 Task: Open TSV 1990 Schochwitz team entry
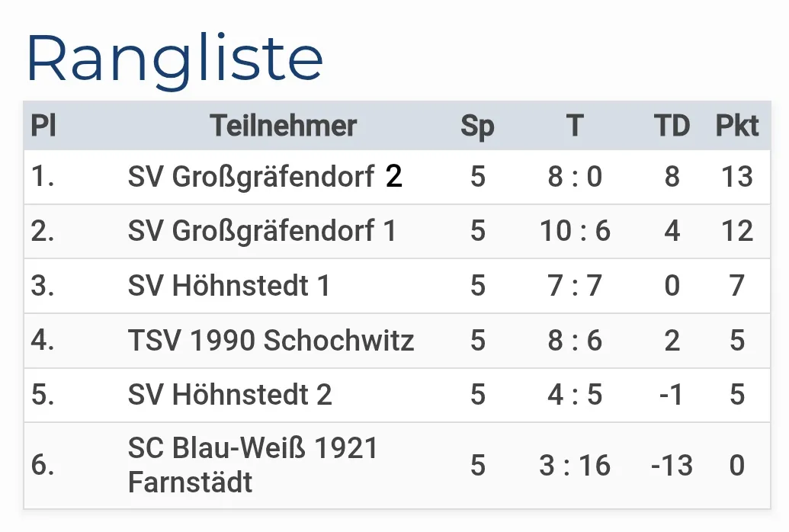click(271, 340)
